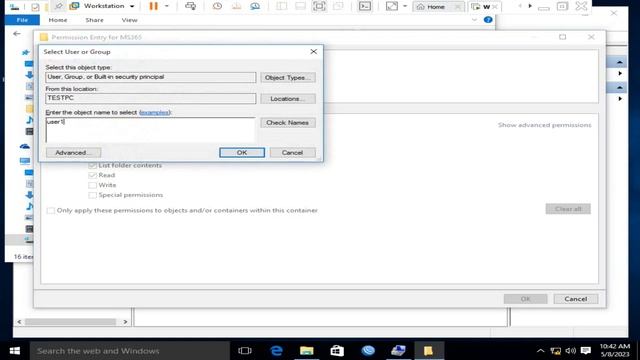The width and height of the screenshot is (640, 360).
Task: Click the take snapshot clock icon
Action: [217, 6]
